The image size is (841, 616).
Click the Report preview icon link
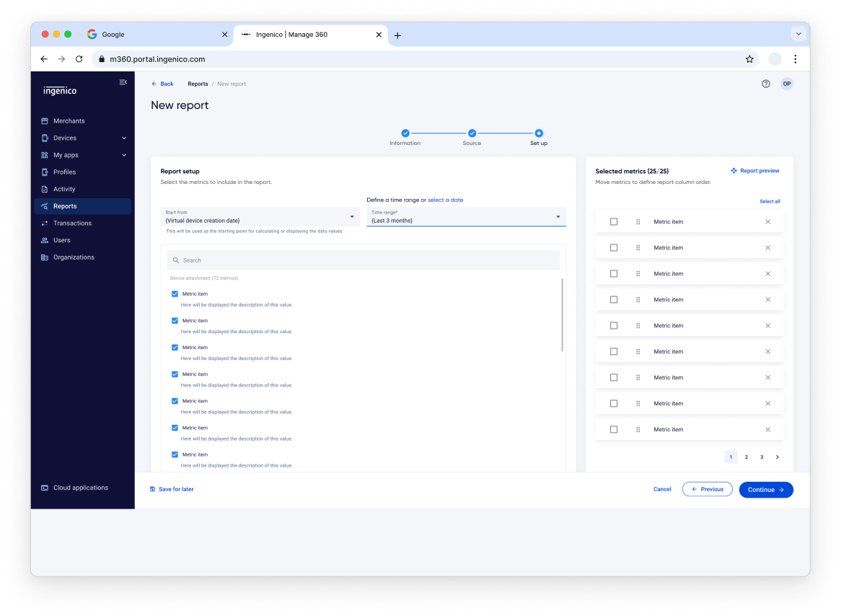(754, 171)
